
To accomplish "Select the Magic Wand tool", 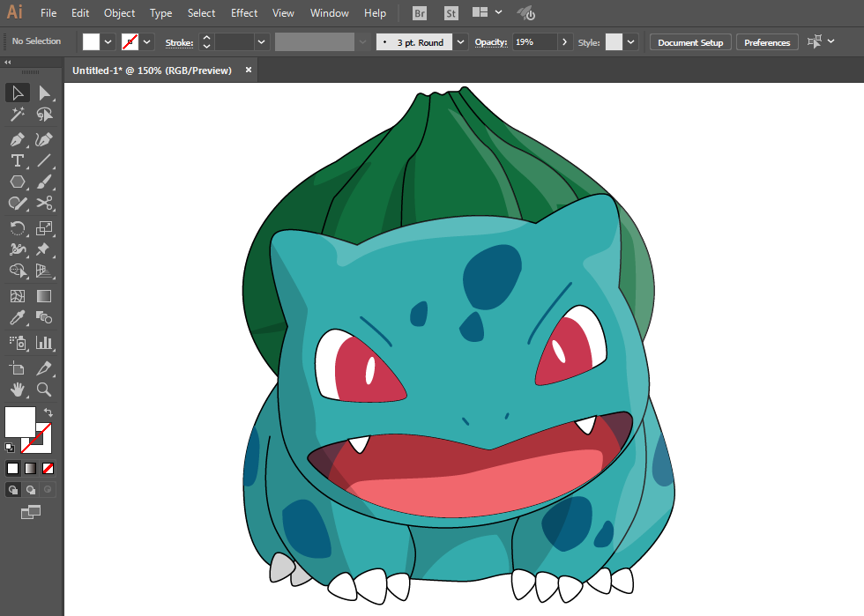I will tap(17, 115).
